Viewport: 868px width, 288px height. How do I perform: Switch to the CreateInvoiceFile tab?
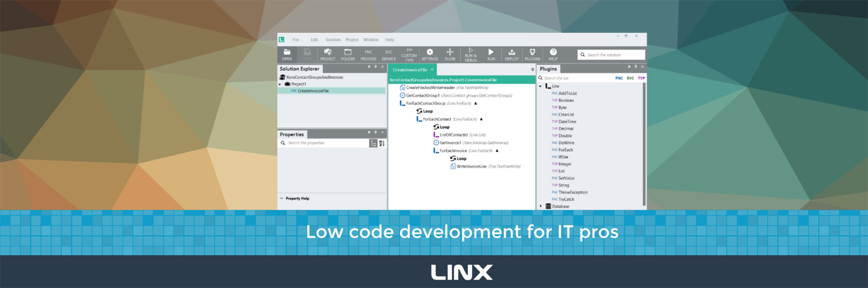coord(410,70)
